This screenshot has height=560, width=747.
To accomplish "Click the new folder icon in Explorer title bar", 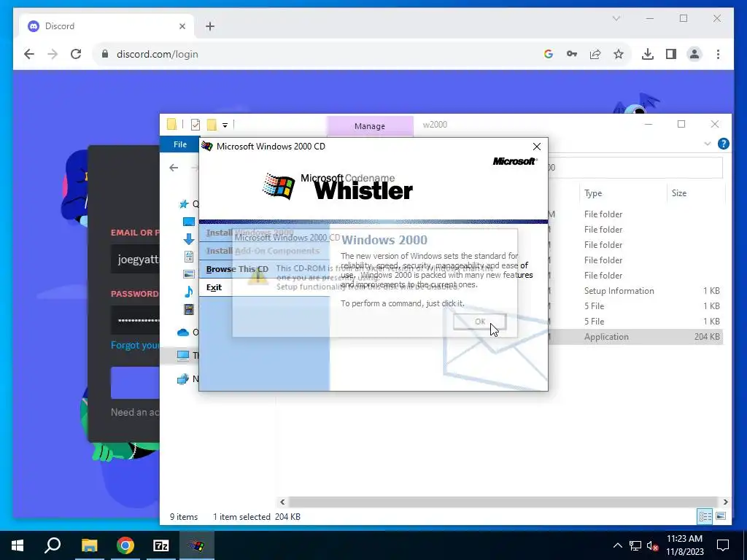I will (x=212, y=125).
